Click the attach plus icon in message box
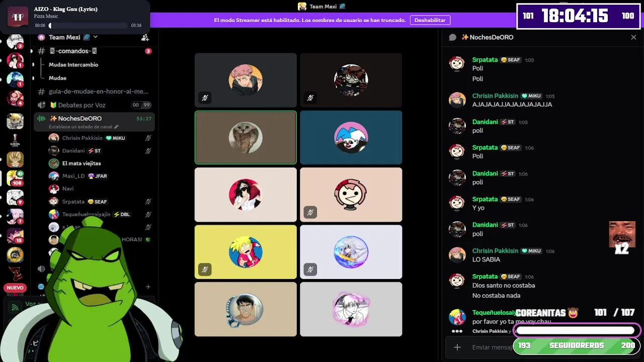The width and height of the screenshot is (644, 362). [x=457, y=347]
